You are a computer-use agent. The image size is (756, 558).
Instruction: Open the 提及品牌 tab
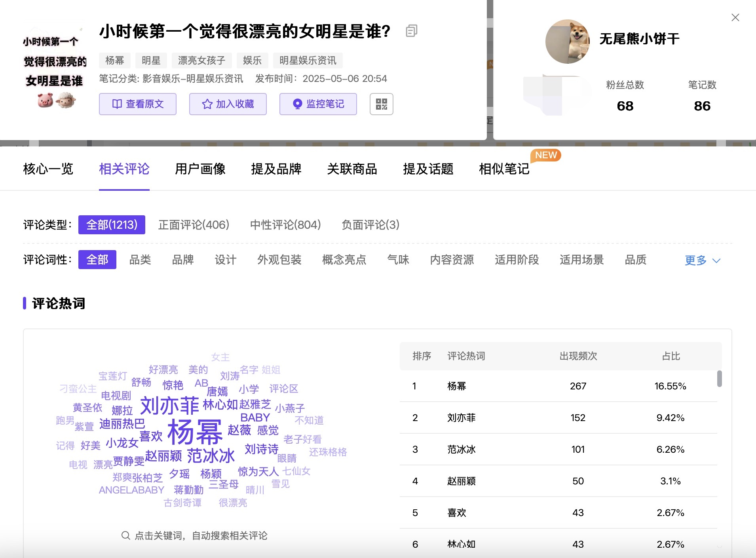point(276,169)
